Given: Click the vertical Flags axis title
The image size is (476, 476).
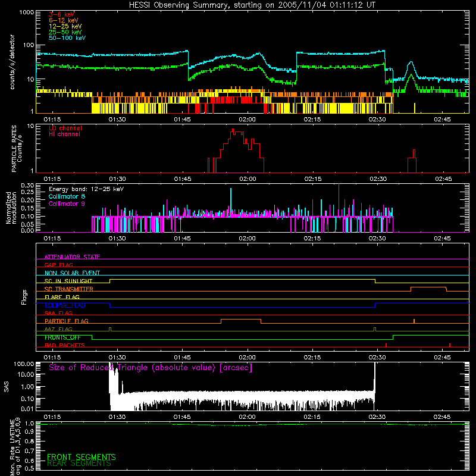Looking at the screenshot, I should [24, 297].
